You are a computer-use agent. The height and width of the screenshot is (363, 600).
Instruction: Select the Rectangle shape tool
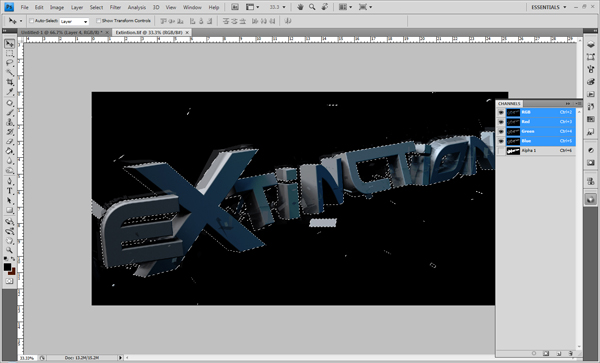(10, 210)
